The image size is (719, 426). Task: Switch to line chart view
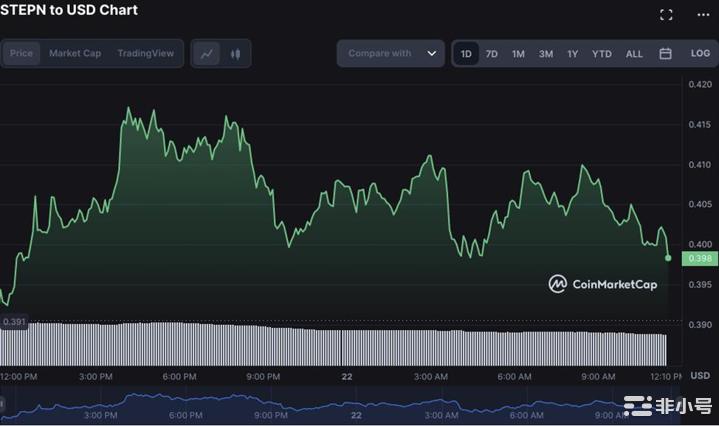207,54
